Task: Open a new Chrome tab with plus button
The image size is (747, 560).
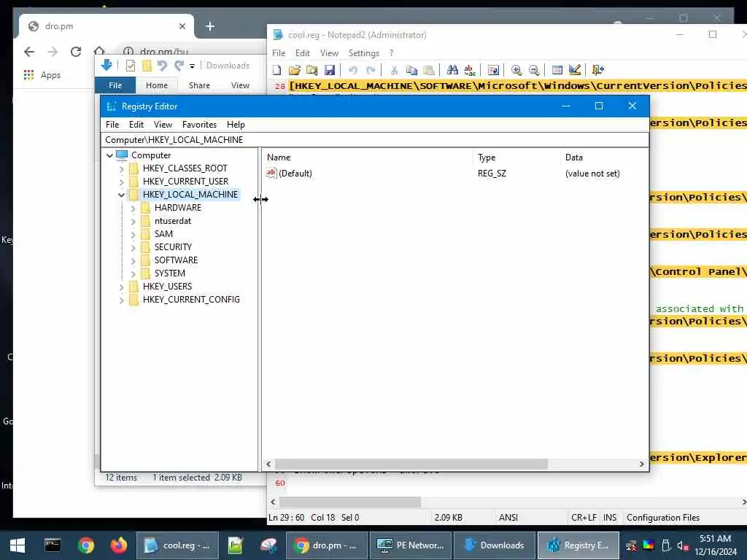Action: [x=209, y=26]
